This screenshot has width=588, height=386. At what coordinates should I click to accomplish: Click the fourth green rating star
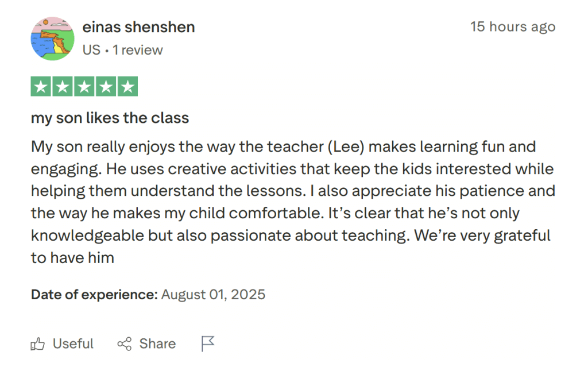click(x=106, y=86)
